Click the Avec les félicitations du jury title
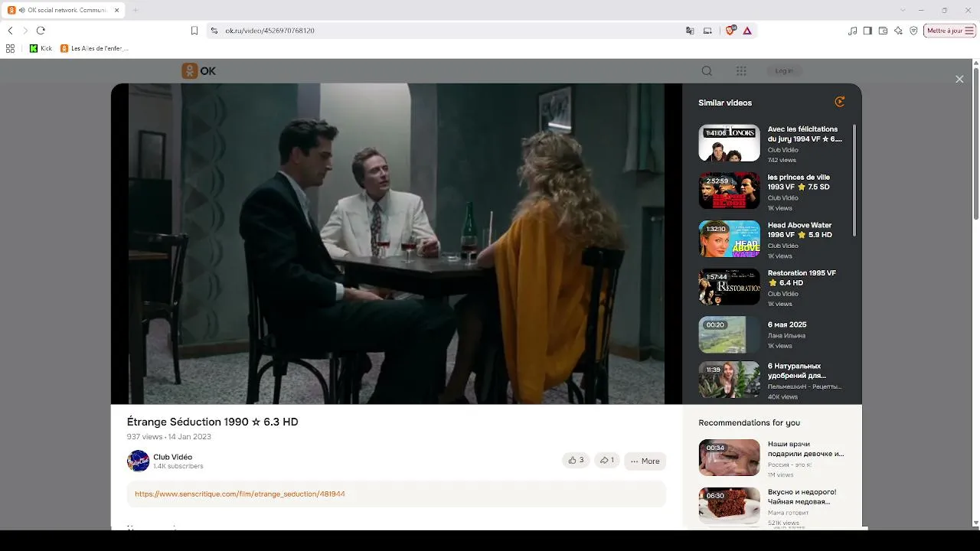The height and width of the screenshot is (551, 980). 805,134
